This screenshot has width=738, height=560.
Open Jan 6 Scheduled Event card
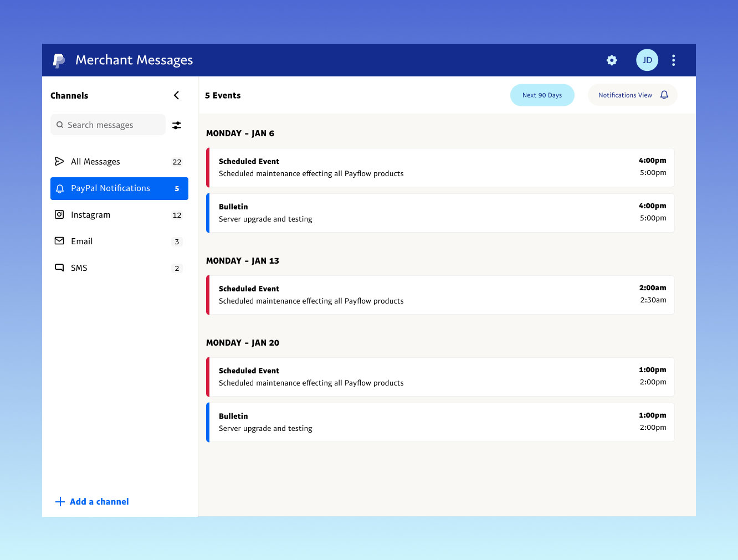[x=440, y=167]
